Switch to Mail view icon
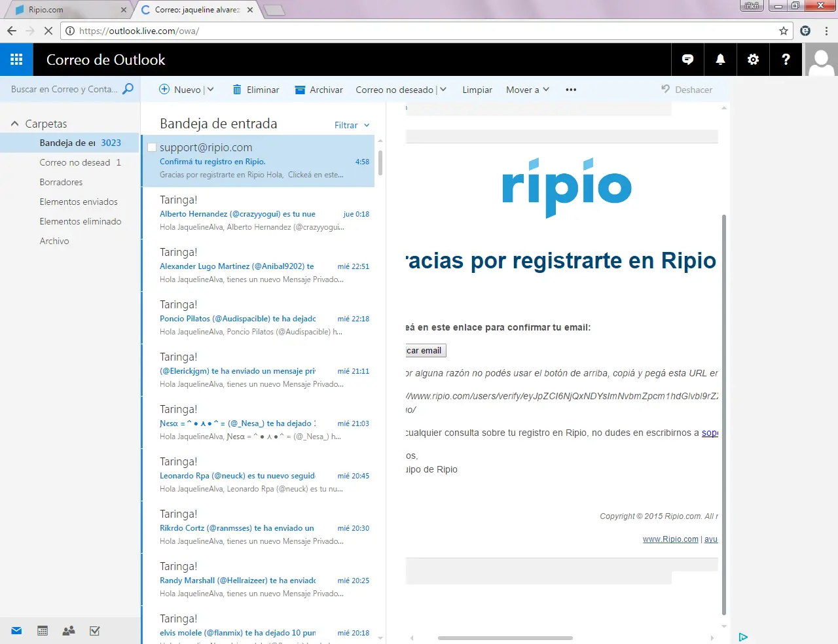 16,631
